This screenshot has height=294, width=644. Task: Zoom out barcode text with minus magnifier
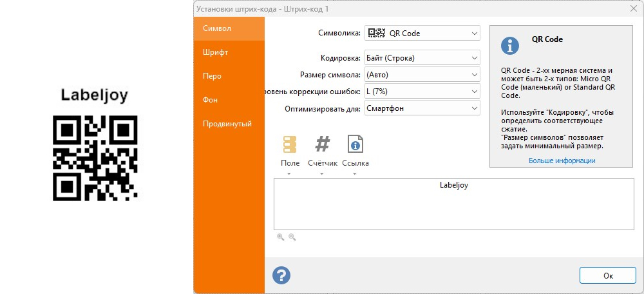[292, 237]
